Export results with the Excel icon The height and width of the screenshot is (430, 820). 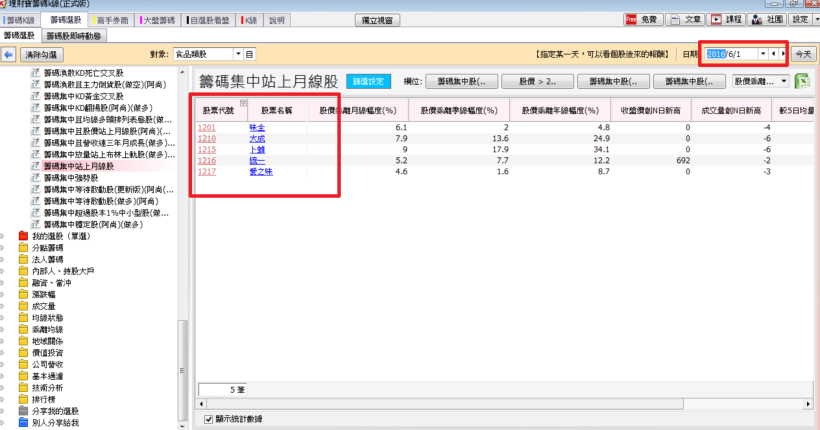click(x=802, y=81)
